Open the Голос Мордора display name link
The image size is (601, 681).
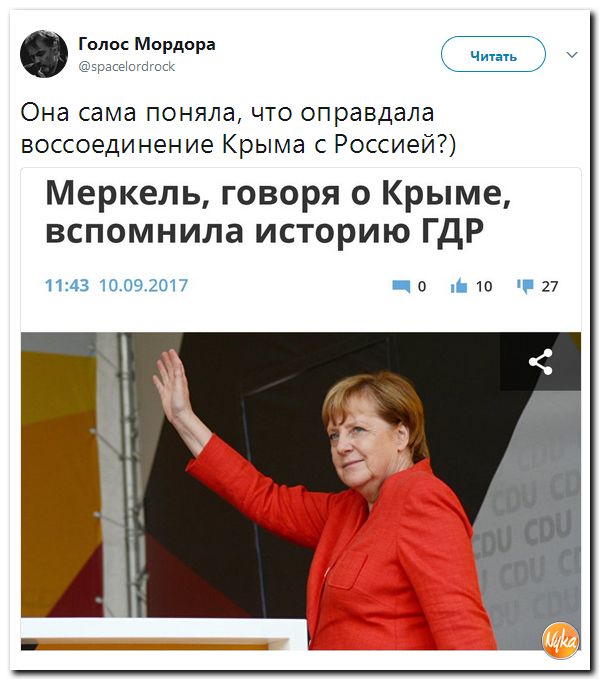147,44
